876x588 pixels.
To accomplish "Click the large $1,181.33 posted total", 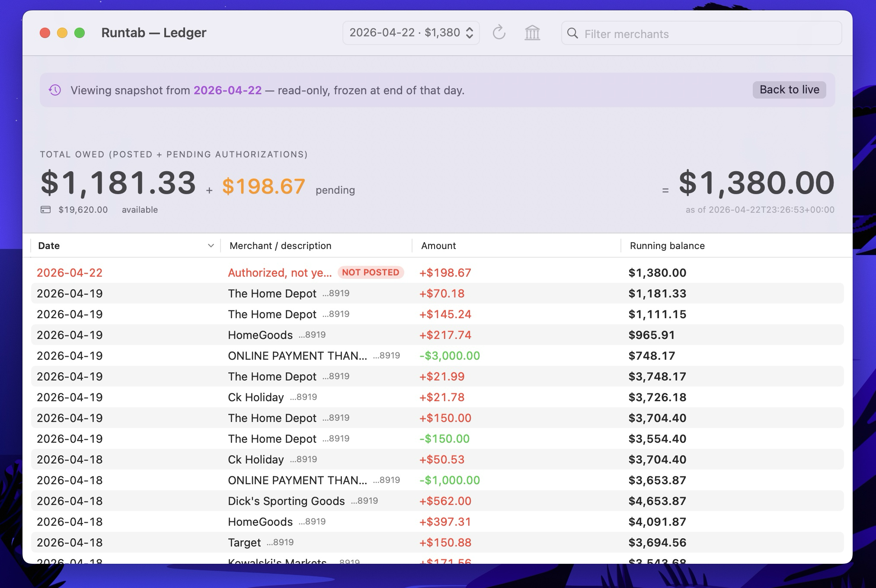I will tap(118, 183).
